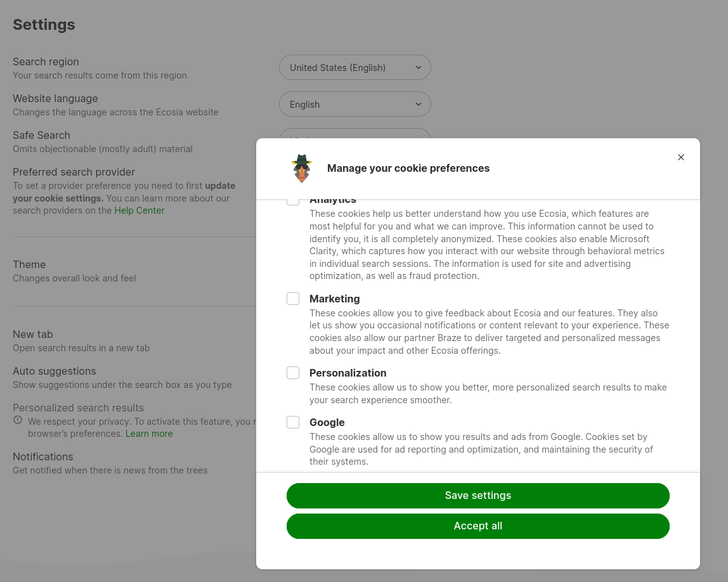Click the chevron in Search region dropdown
Screen dimensions: 728x582
click(419, 67)
